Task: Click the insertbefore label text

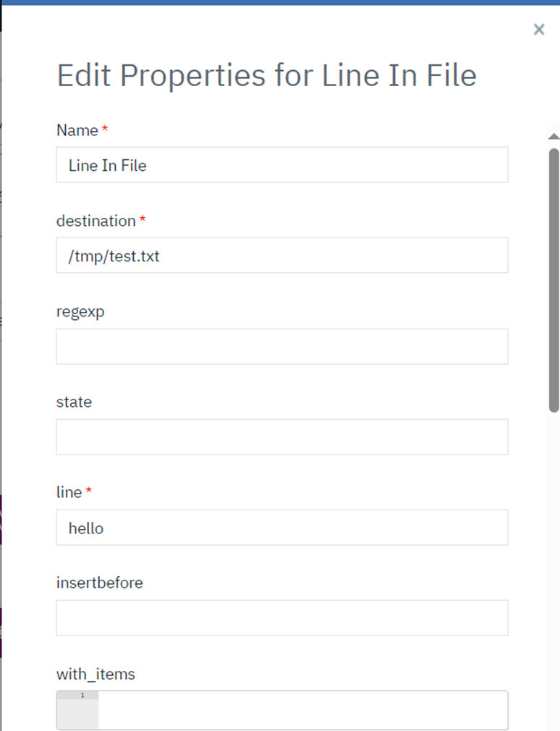Action: click(x=100, y=583)
